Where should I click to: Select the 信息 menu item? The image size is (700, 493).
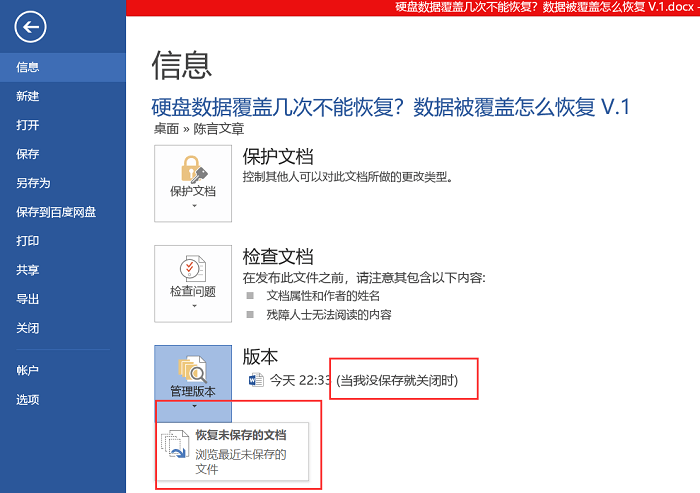tap(63, 67)
